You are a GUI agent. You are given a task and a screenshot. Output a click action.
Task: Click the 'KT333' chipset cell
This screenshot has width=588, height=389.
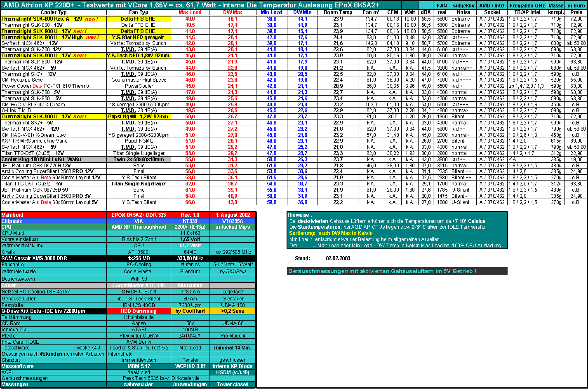(190, 221)
